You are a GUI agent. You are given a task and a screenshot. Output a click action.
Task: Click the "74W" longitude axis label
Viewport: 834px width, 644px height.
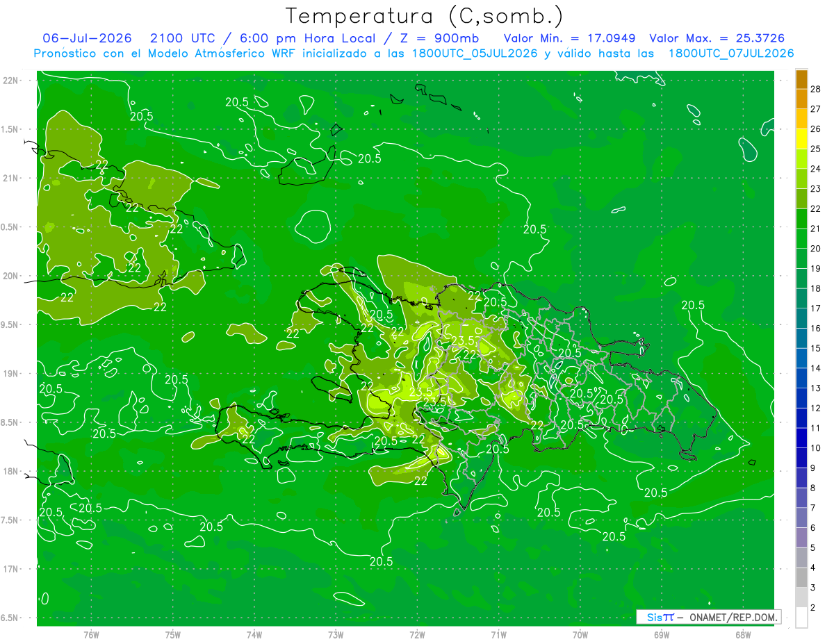[x=254, y=634]
